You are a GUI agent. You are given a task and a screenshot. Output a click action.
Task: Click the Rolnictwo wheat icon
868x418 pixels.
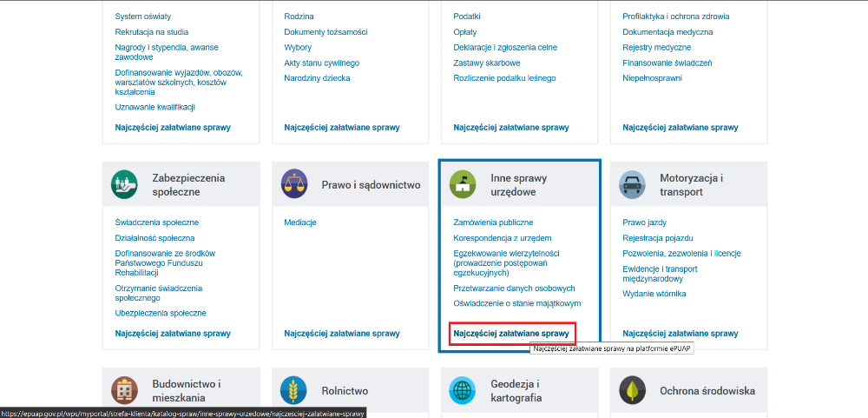click(x=294, y=391)
